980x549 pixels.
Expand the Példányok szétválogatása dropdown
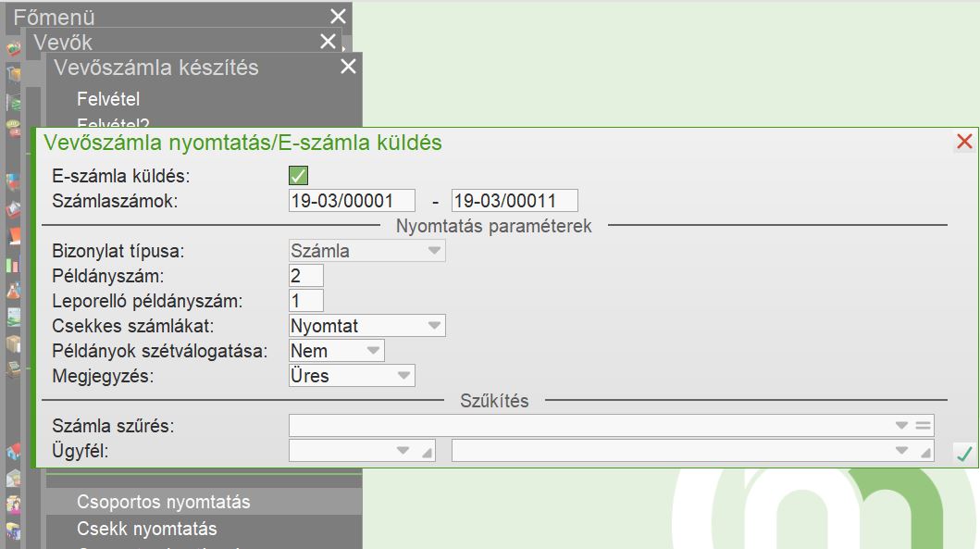[336, 351]
